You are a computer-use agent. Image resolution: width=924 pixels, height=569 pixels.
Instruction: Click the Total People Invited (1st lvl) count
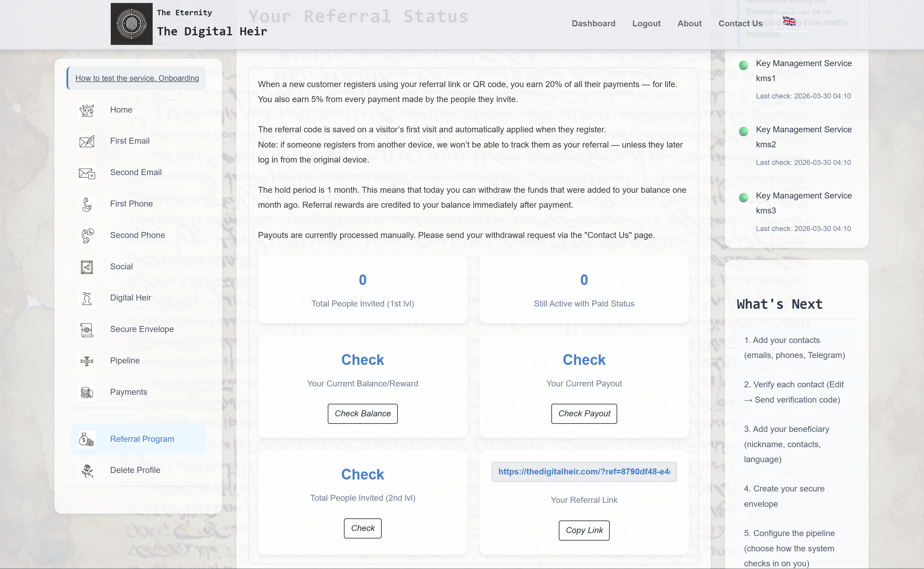pos(362,280)
